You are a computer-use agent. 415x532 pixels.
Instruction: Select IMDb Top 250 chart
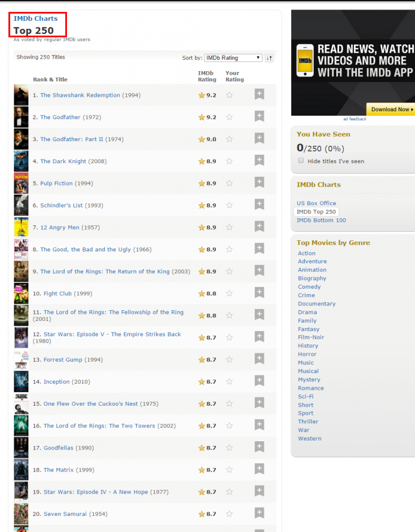click(316, 212)
